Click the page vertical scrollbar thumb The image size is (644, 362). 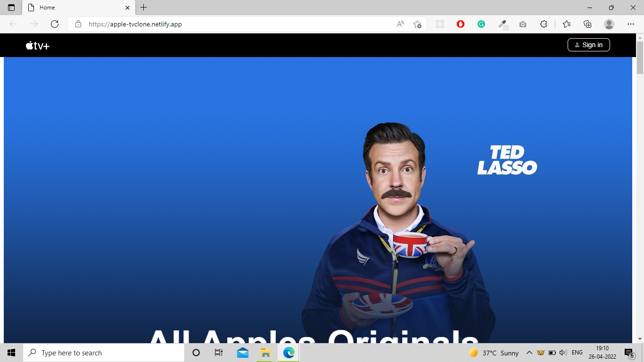[640, 58]
